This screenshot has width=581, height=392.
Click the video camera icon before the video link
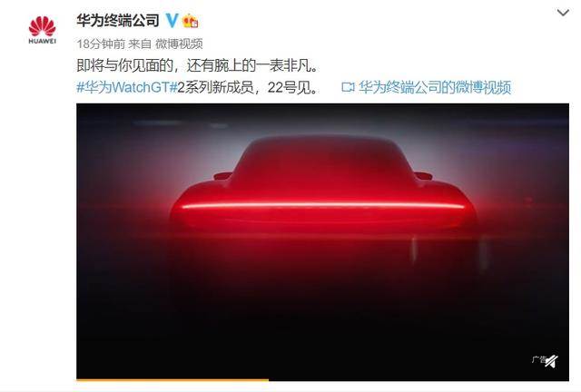(348, 87)
